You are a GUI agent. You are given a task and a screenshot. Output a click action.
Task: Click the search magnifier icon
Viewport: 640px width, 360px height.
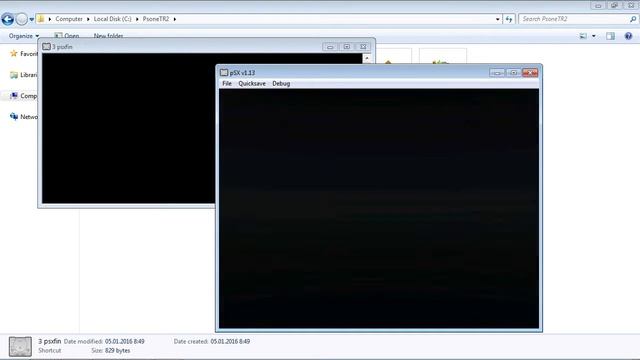point(633,19)
